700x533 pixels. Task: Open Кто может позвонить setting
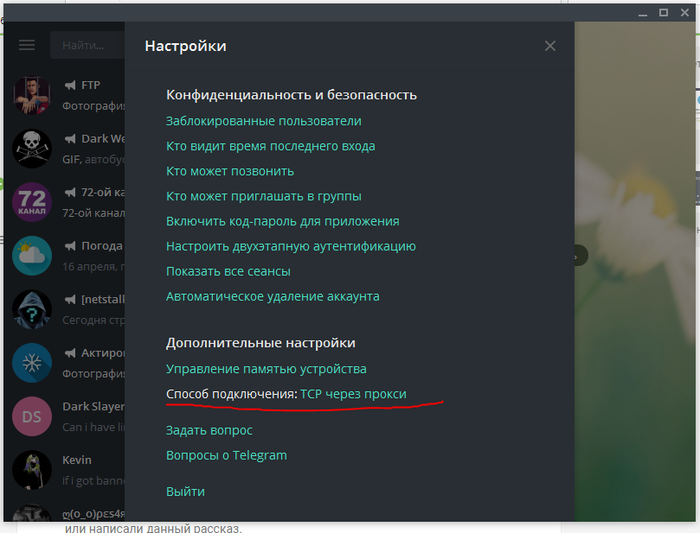point(230,171)
